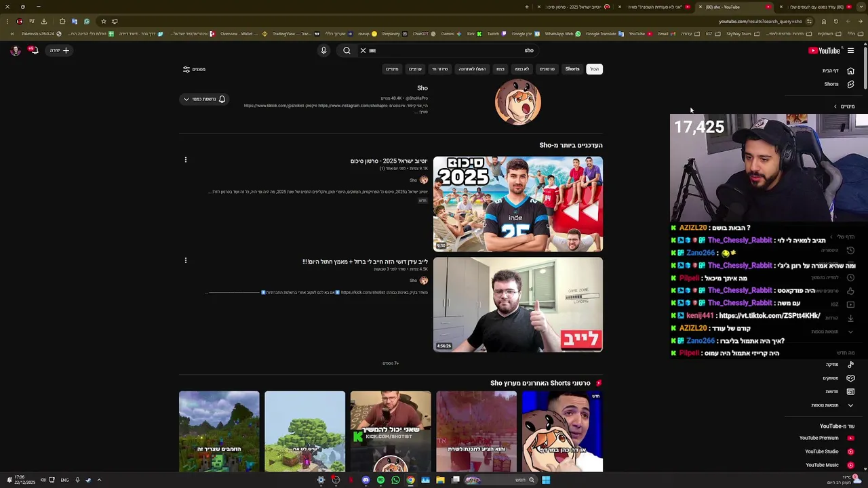Expand 'תוצאות נוספות' show more in sidebar
Screen dimensions: 868x488
(832, 405)
